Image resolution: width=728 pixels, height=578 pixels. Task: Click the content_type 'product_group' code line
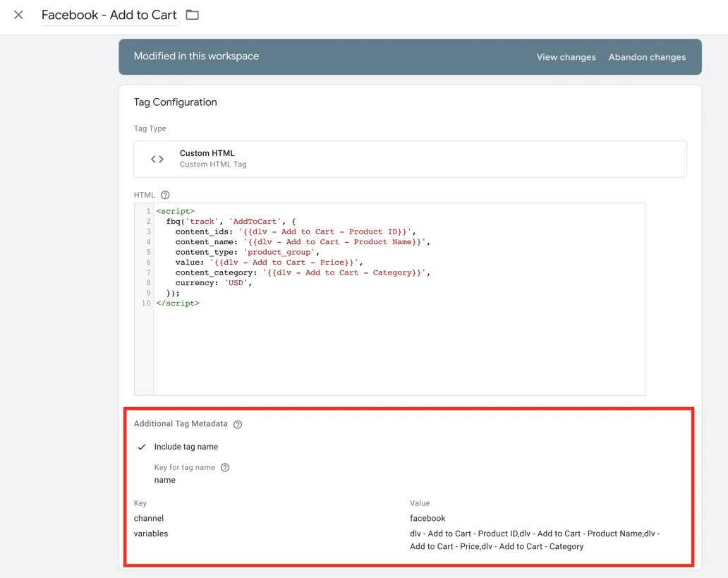(248, 252)
